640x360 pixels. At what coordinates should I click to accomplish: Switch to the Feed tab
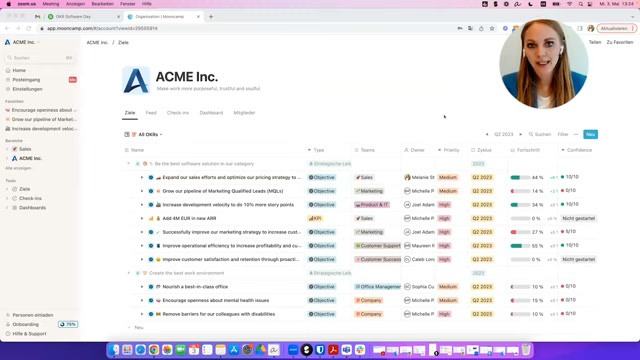(x=151, y=113)
